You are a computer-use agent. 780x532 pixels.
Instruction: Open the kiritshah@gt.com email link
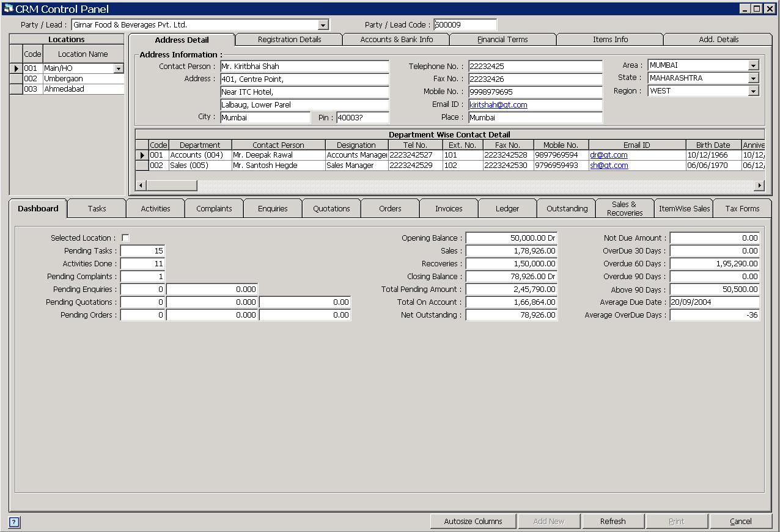(x=498, y=105)
